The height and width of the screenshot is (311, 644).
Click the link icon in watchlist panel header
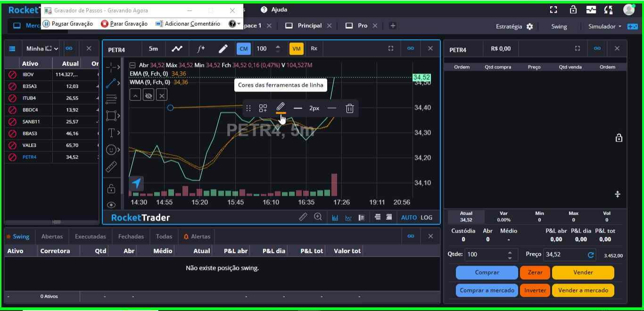coord(69,48)
